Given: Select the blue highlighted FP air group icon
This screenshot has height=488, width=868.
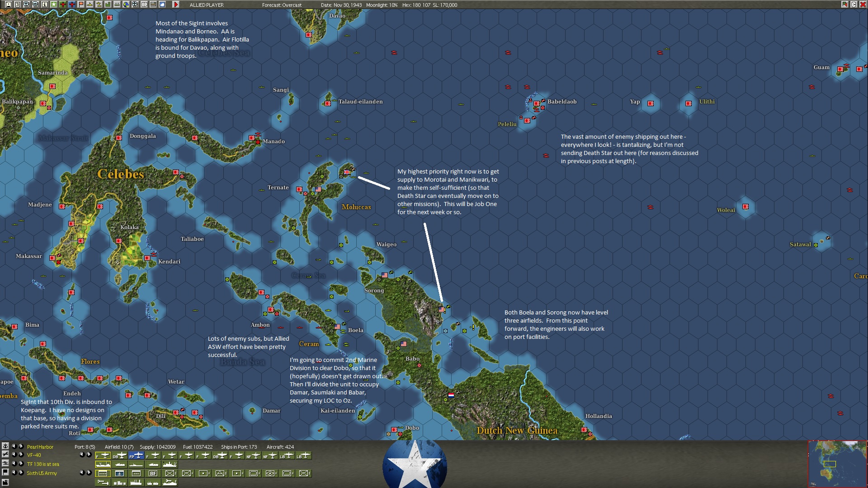Looking at the screenshot, I should tap(136, 455).
